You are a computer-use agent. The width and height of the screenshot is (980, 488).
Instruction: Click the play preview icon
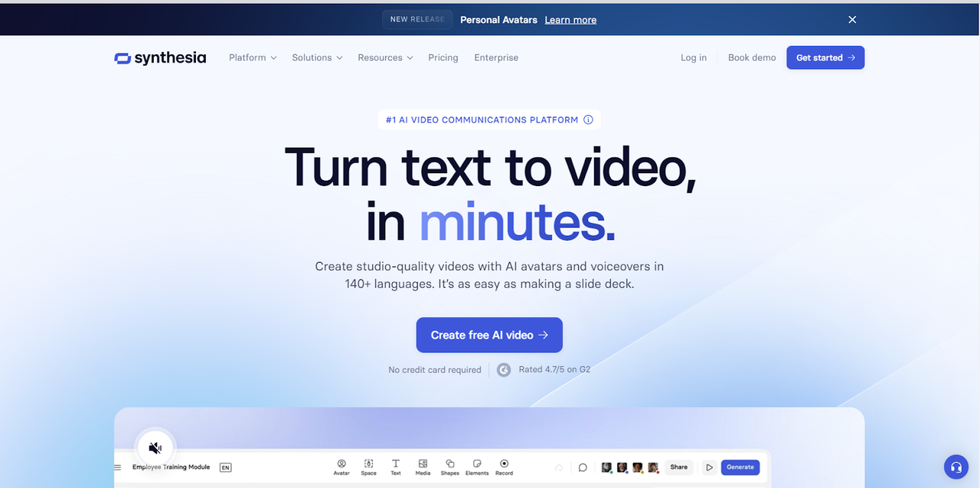(710, 467)
